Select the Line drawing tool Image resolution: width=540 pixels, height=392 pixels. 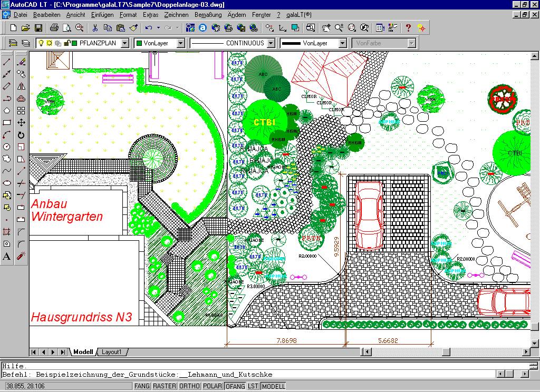6,62
